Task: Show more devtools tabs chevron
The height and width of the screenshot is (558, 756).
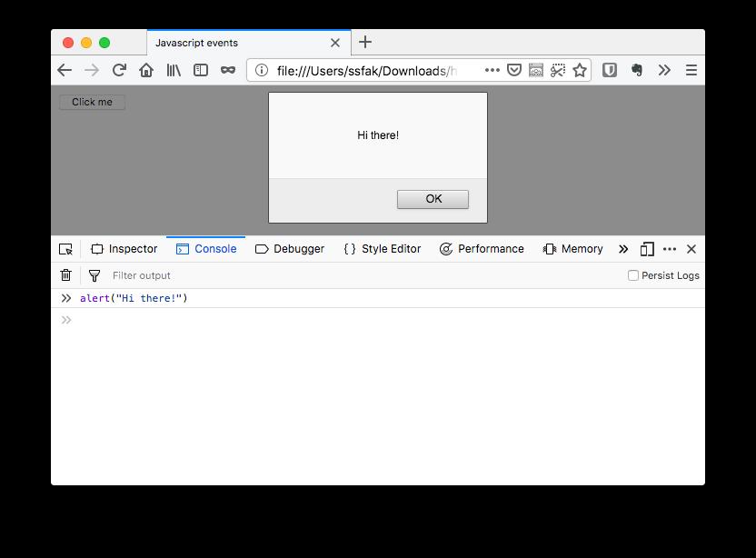Action: [623, 249]
